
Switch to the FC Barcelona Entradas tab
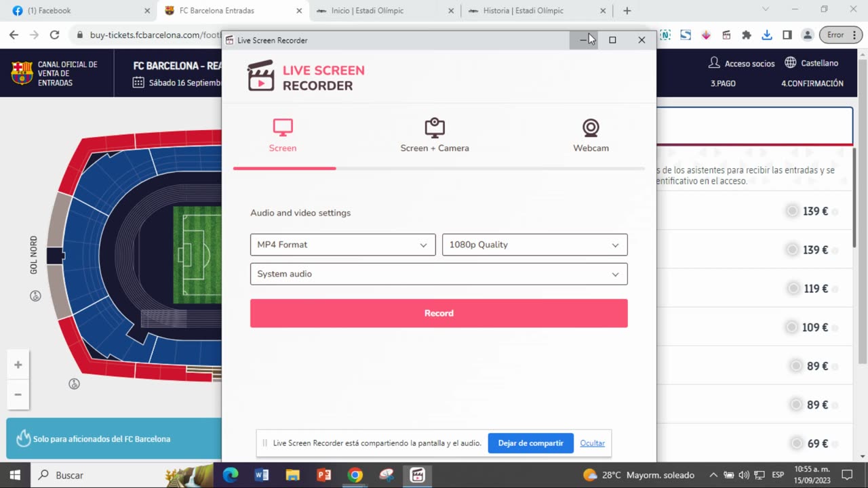coord(233,11)
